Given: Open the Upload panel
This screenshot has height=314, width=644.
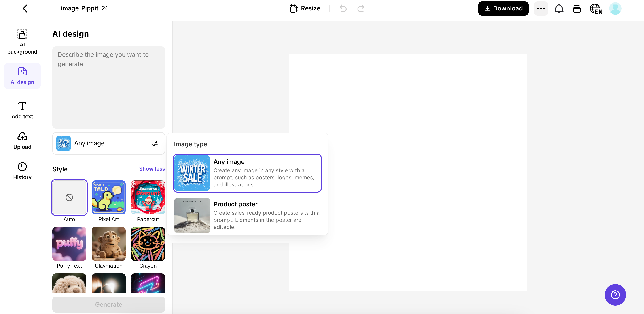Looking at the screenshot, I should (x=22, y=140).
